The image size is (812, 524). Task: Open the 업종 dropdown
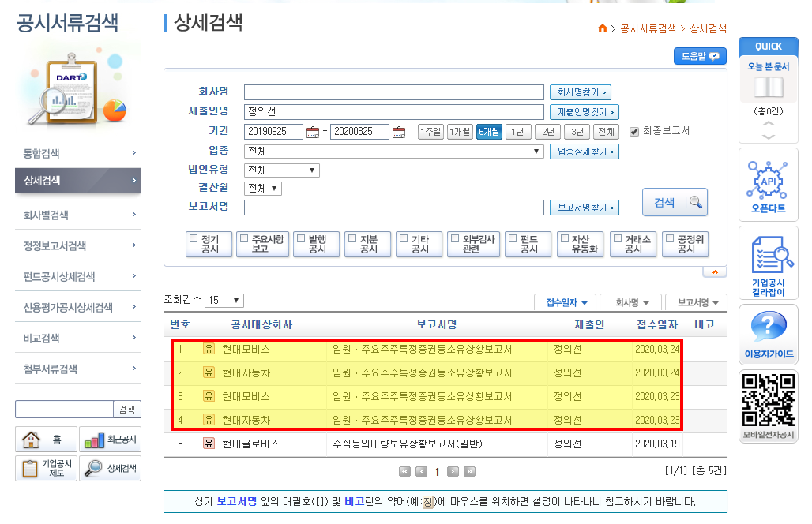coord(393,152)
